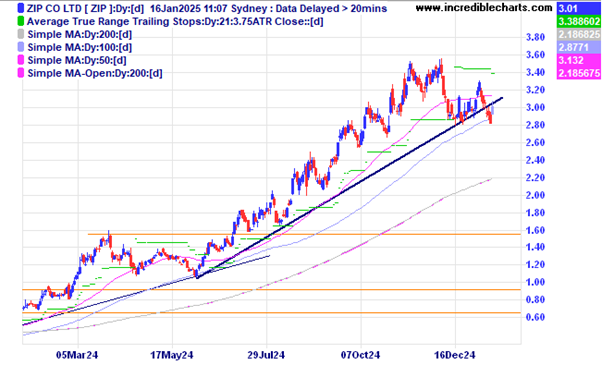Select the Simple MA:Dy:200 legend label
The image size is (602, 365).
click(x=79, y=35)
